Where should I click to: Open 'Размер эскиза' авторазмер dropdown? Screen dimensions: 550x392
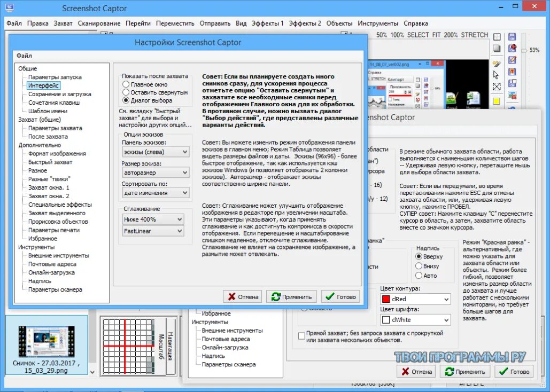coord(156,173)
